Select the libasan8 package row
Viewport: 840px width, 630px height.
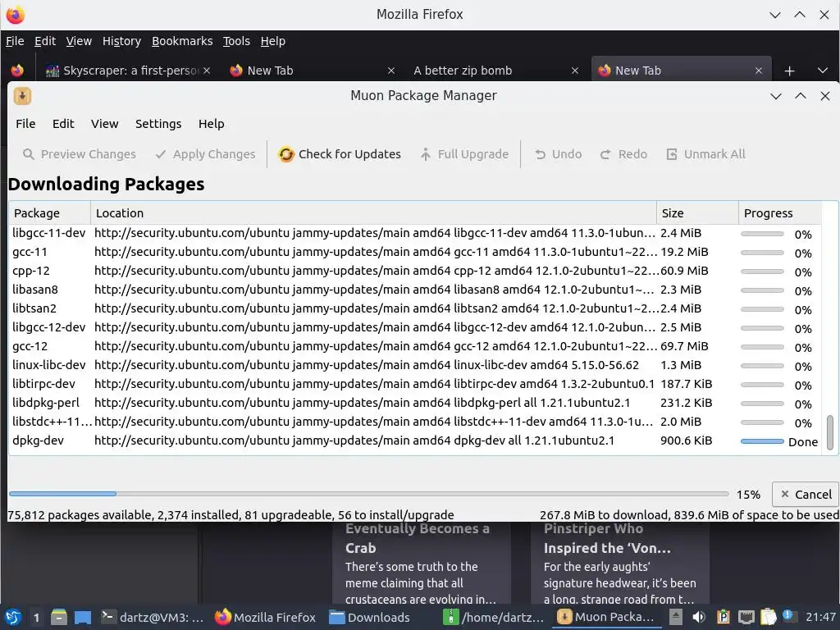414,290
